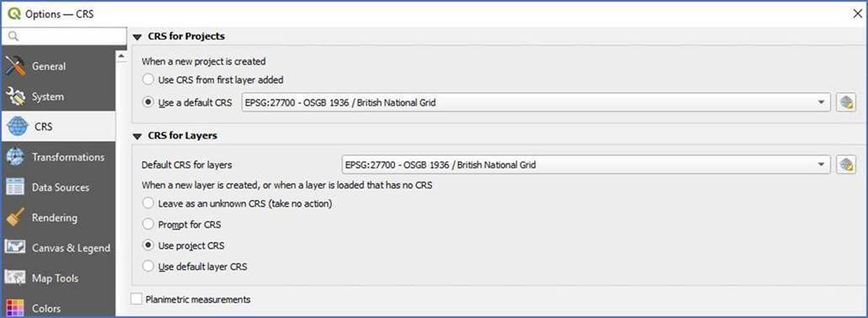The image size is (868, 318).
Task: Click the Rendering paintbrush icon
Action: click(15, 218)
